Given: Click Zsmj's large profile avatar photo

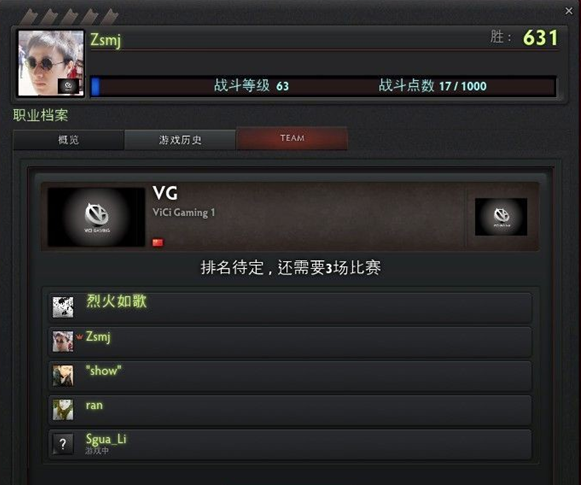Looking at the screenshot, I should [51, 63].
